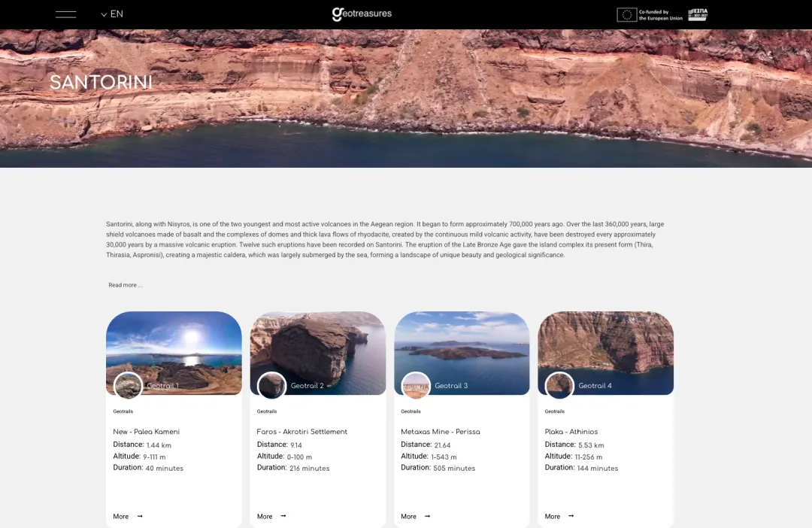Click the Geotreasures logo
This screenshot has height=528, width=812.
pyautogui.click(x=362, y=14)
